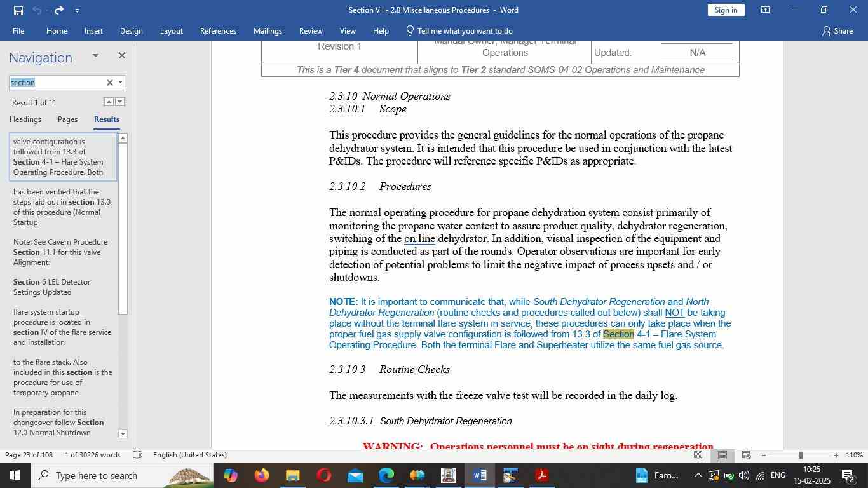
Task: Open Mail app from taskbar
Action: click(355, 475)
